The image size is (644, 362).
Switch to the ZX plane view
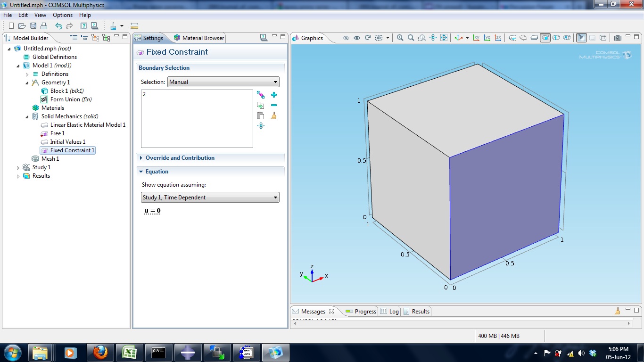[x=498, y=38]
